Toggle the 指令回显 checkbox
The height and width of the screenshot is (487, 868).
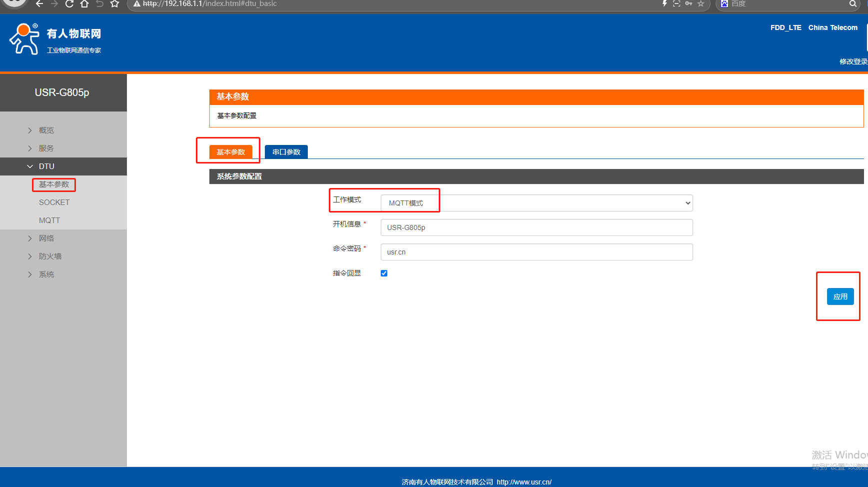pyautogui.click(x=384, y=273)
